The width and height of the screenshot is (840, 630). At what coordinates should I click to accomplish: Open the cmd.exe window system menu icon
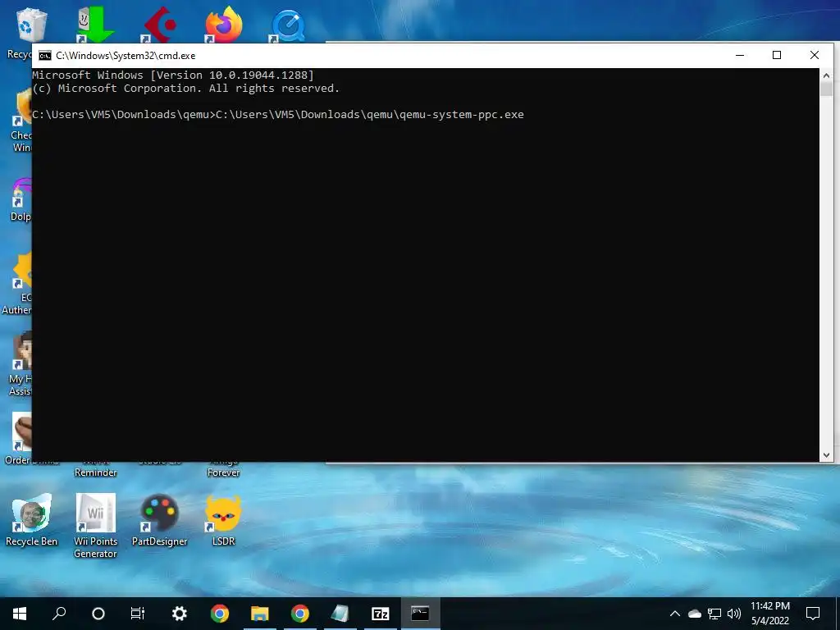[45, 56]
